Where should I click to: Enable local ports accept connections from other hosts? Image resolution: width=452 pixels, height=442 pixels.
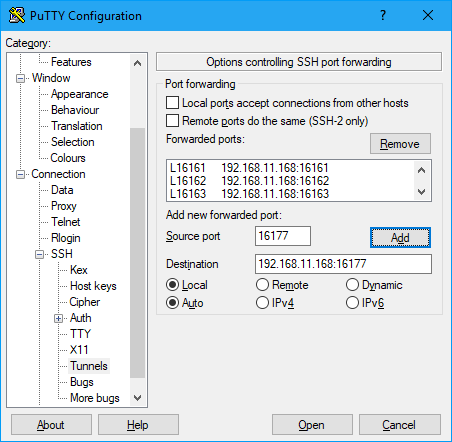click(172, 103)
